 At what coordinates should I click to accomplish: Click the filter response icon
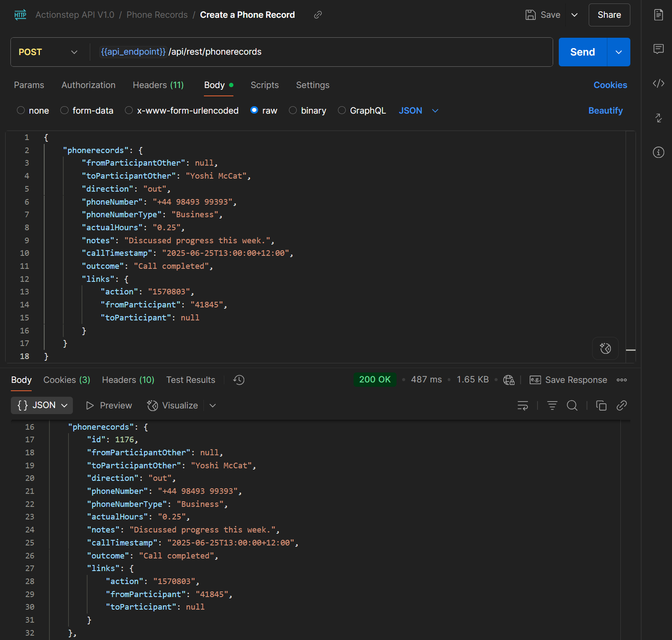(552, 405)
